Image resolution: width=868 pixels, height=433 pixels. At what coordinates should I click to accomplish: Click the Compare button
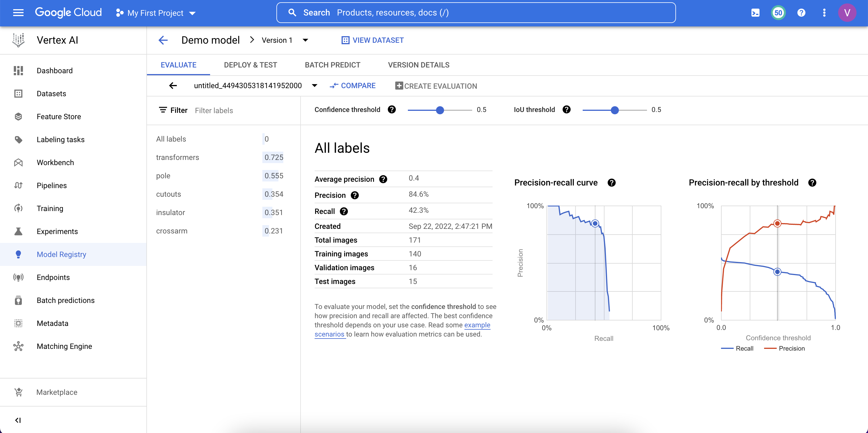[x=352, y=86]
